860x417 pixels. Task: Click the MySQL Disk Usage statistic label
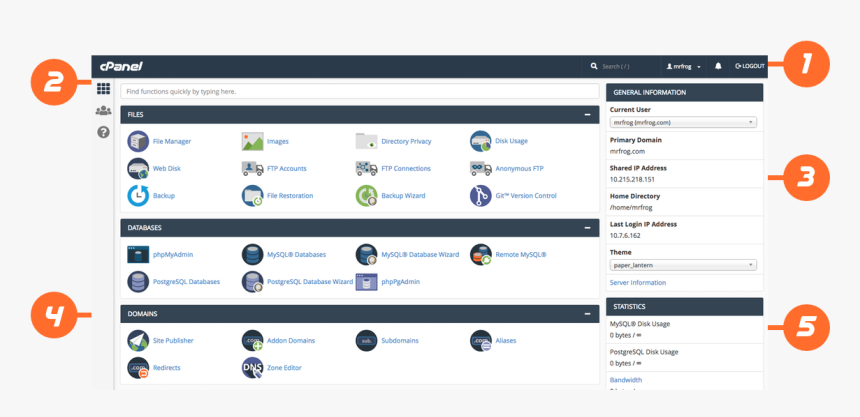tap(640, 324)
